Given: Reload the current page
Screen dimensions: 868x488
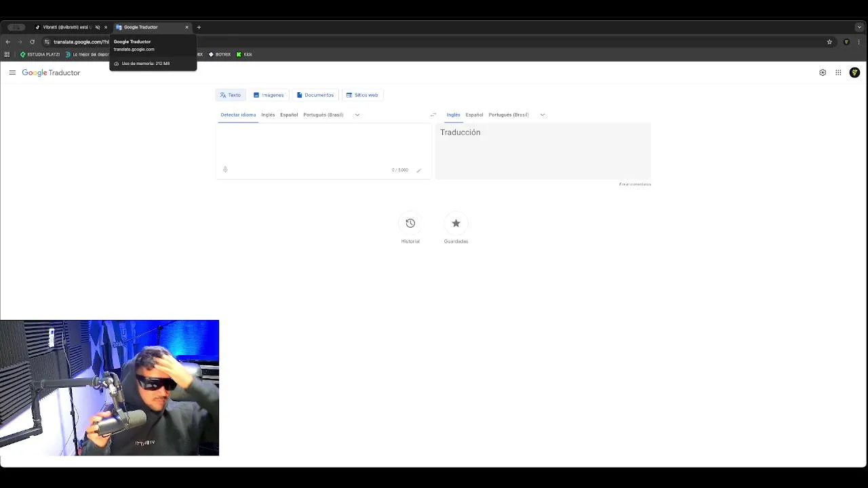Looking at the screenshot, I should [32, 42].
